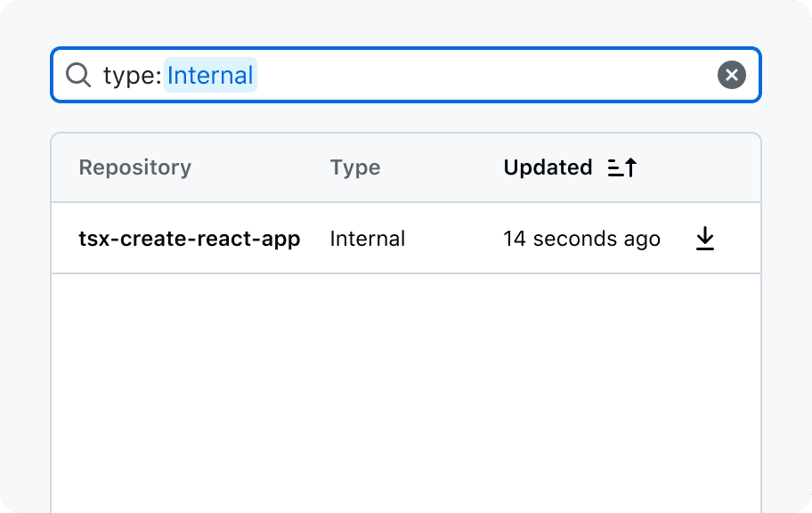
Task: Click row space between timestamp and download icon
Action: tap(677, 239)
